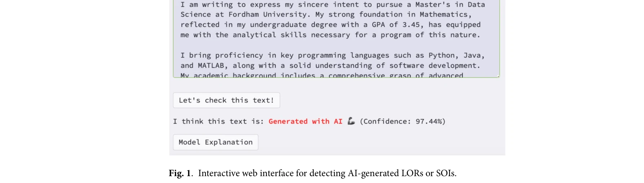Click "Interactive web interface" in the caption

pyautogui.click(x=246, y=173)
